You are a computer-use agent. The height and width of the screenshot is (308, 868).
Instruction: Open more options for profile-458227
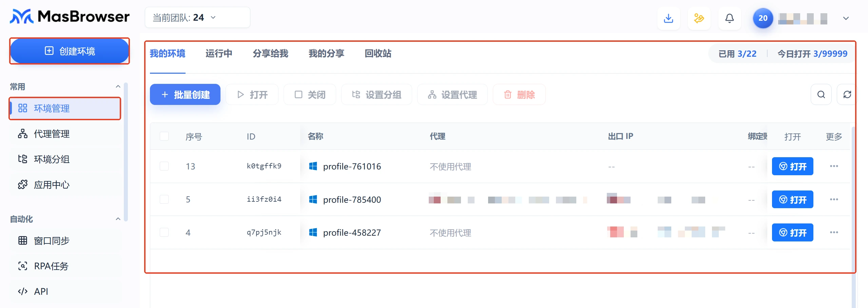[x=834, y=232]
